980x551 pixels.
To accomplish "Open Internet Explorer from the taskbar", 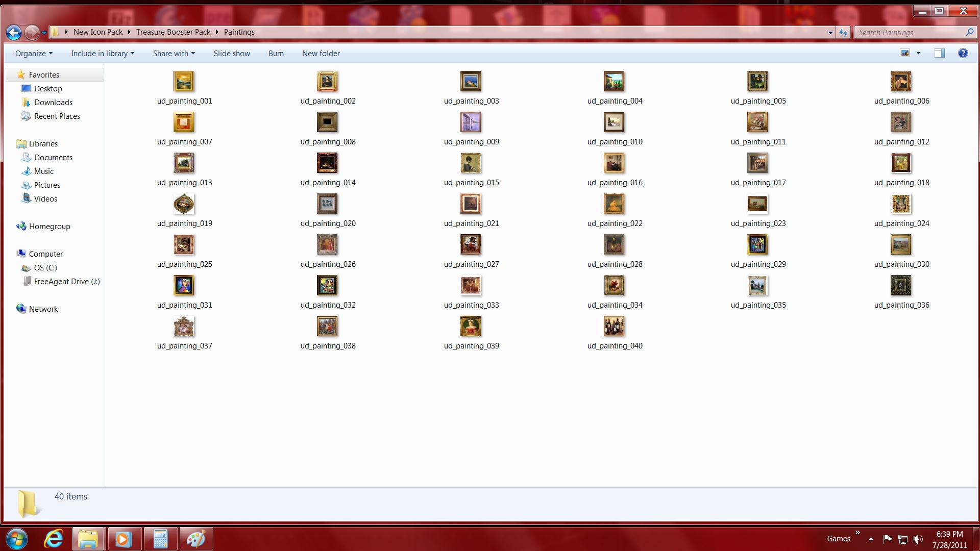I will coord(53,539).
